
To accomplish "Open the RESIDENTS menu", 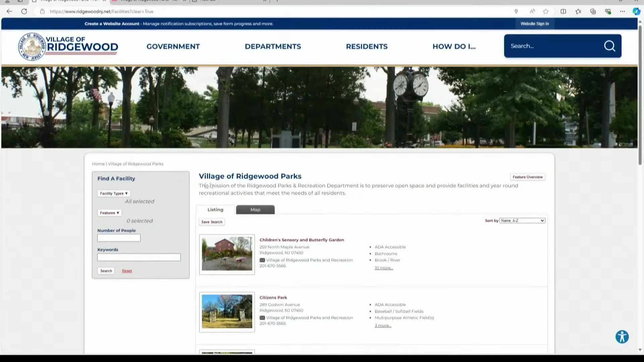I will pos(367,47).
